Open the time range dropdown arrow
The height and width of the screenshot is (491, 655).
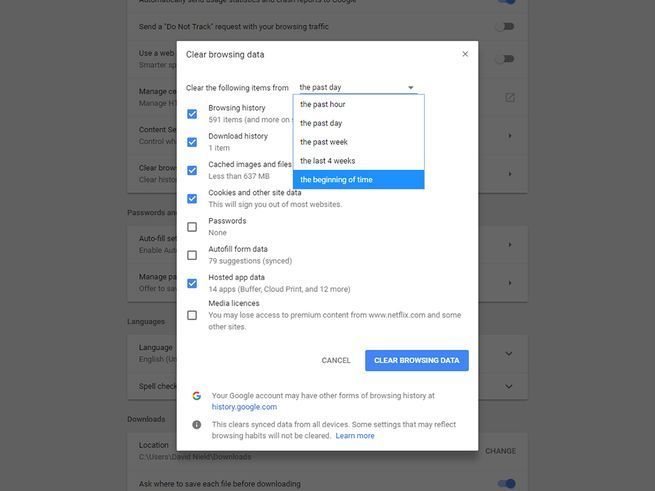[x=410, y=88]
